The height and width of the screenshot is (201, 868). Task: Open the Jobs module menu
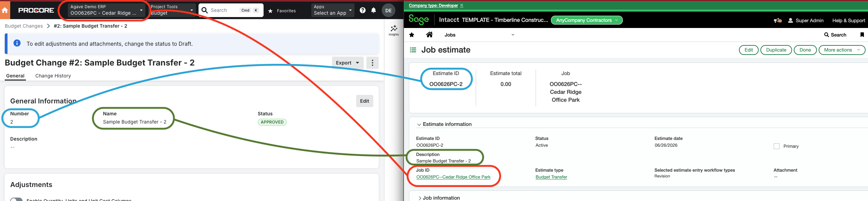click(450, 35)
